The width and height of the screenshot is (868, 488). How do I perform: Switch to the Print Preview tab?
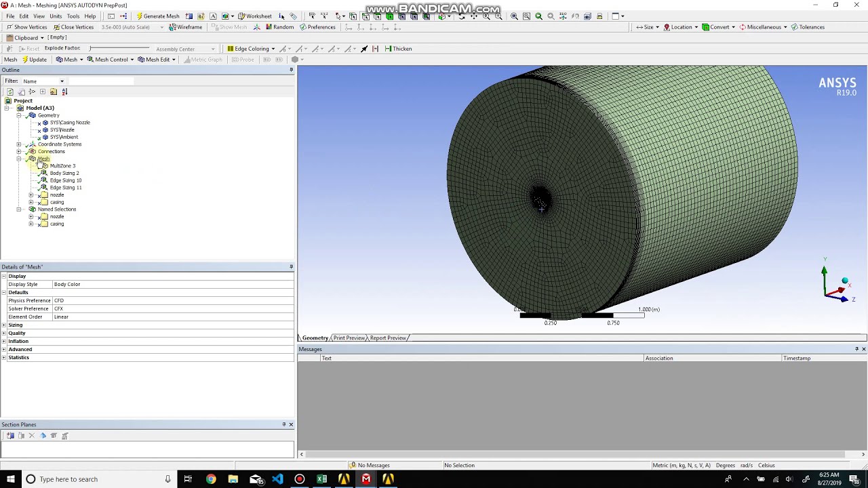point(349,338)
